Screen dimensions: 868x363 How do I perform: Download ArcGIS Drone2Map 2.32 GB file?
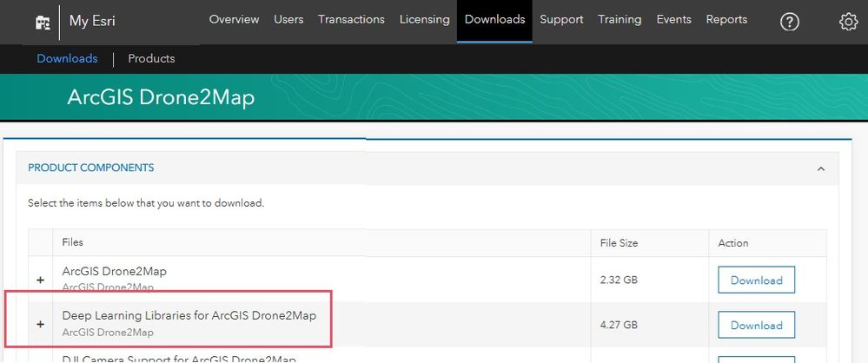(756, 280)
